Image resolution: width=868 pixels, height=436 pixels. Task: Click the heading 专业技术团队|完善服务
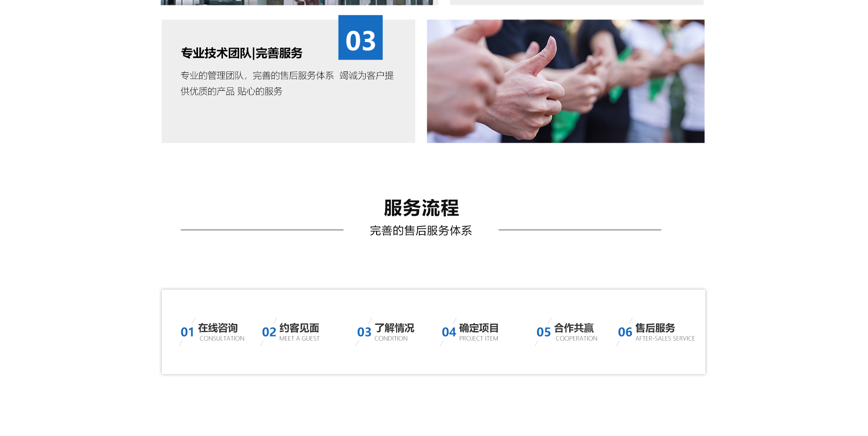coord(241,53)
